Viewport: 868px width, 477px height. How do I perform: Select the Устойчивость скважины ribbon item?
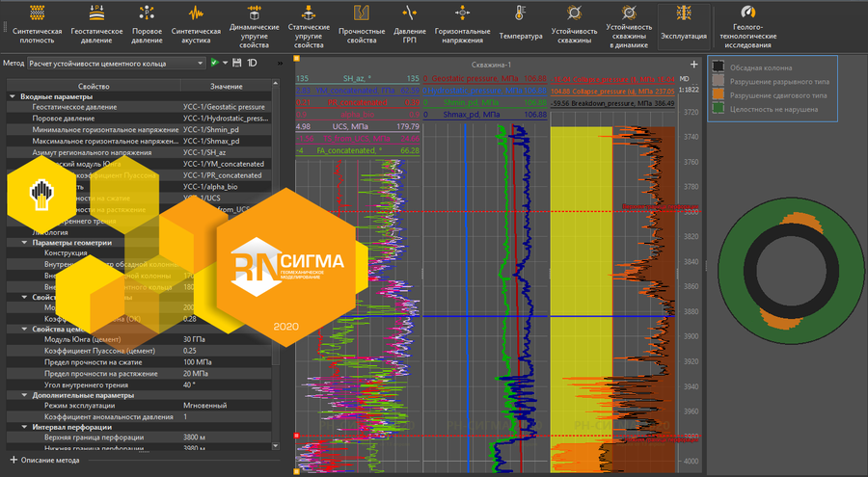point(574,24)
